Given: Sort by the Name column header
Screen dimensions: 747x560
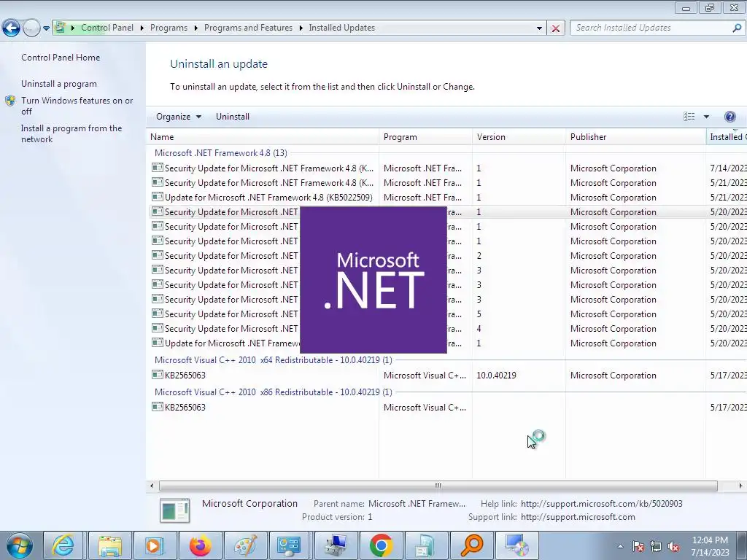Looking at the screenshot, I should click(263, 137).
